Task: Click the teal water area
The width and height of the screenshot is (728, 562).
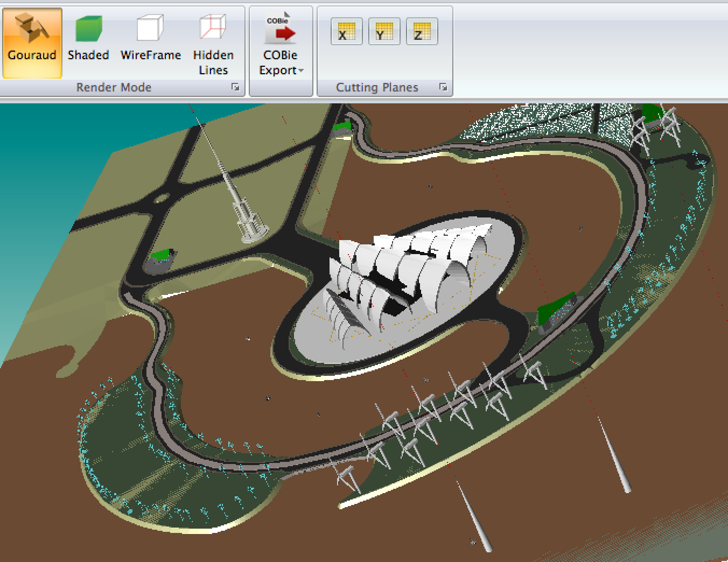Action: tap(32, 188)
